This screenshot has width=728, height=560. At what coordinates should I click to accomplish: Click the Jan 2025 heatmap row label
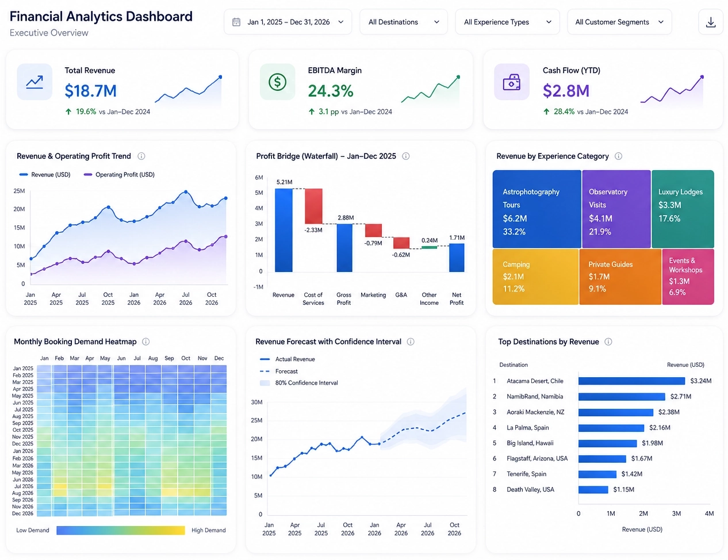(x=23, y=369)
